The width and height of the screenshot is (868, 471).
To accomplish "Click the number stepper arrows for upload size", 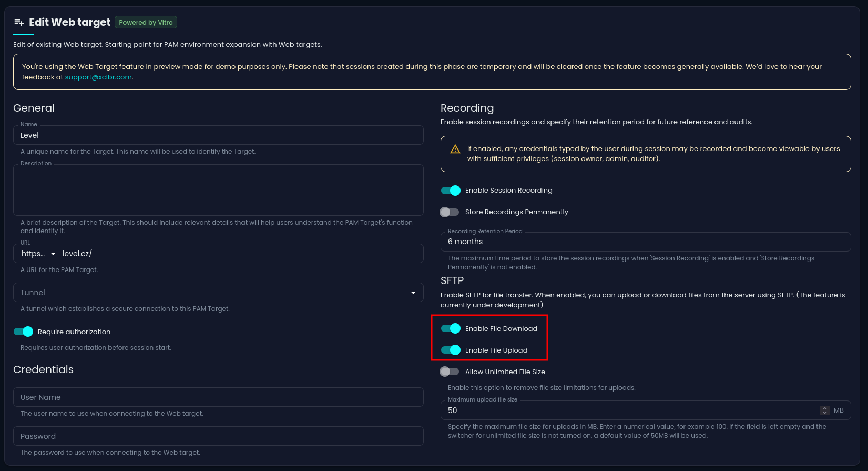I will pyautogui.click(x=824, y=410).
